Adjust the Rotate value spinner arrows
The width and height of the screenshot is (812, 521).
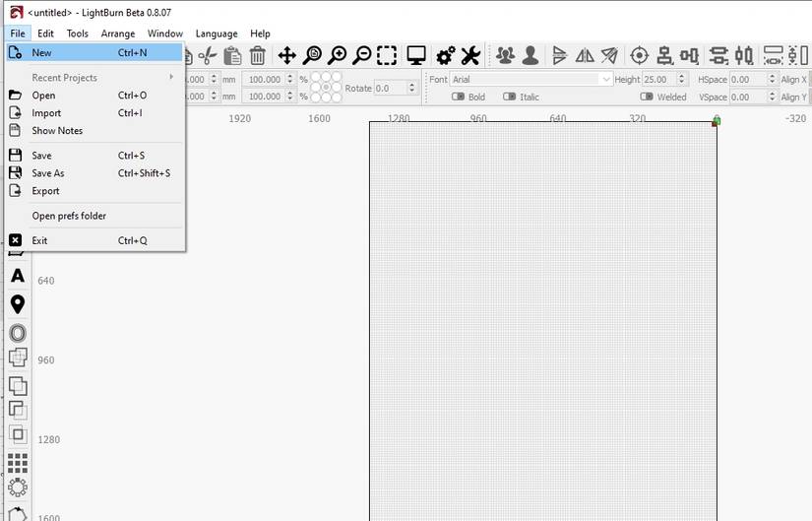tap(411, 88)
